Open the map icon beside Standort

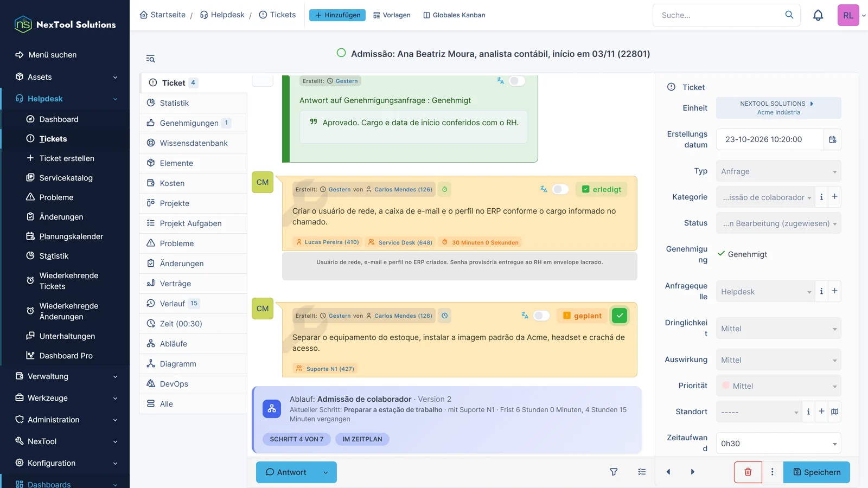point(834,412)
